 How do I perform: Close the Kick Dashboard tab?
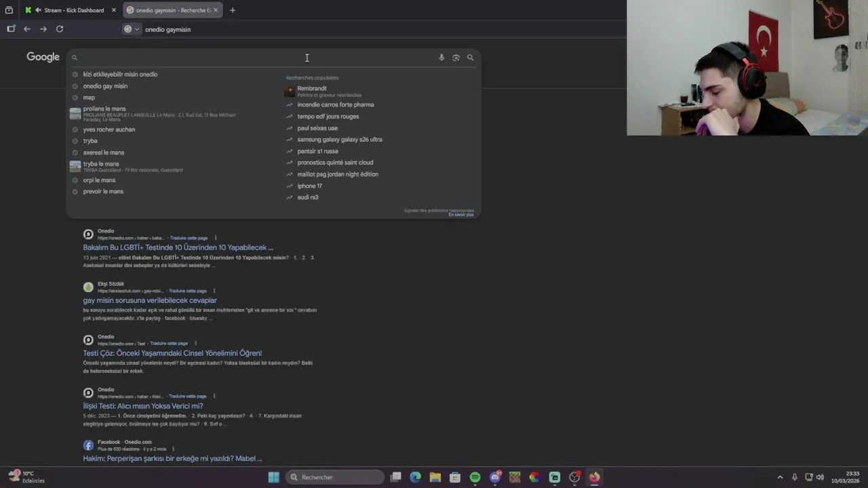coord(114,10)
